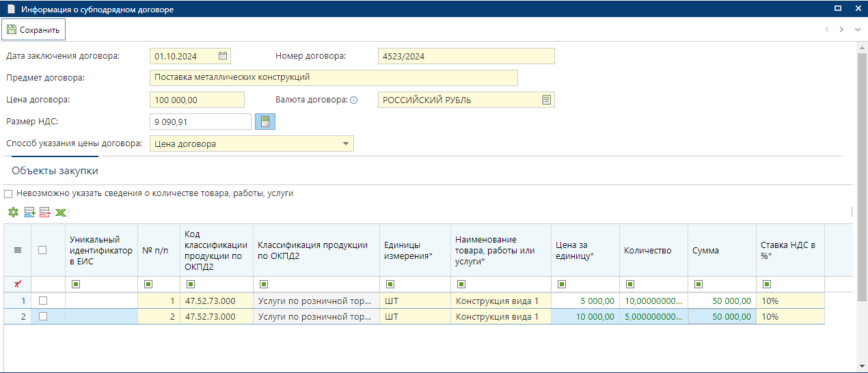The image size is (868, 373).
Task: Select quantity cell 5,00000000 in row 2
Action: click(x=653, y=316)
